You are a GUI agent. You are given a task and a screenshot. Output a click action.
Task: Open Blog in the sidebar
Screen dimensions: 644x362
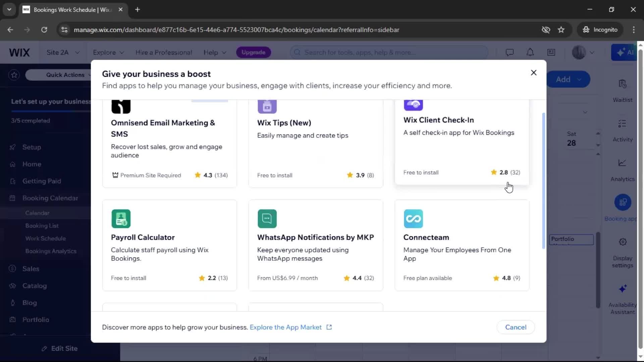(30, 303)
